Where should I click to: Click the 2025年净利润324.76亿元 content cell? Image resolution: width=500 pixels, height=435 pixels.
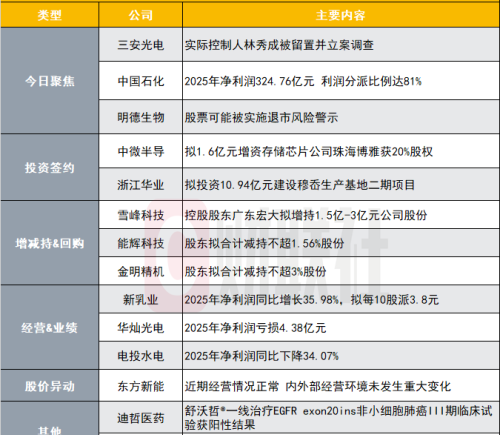(x=341, y=81)
